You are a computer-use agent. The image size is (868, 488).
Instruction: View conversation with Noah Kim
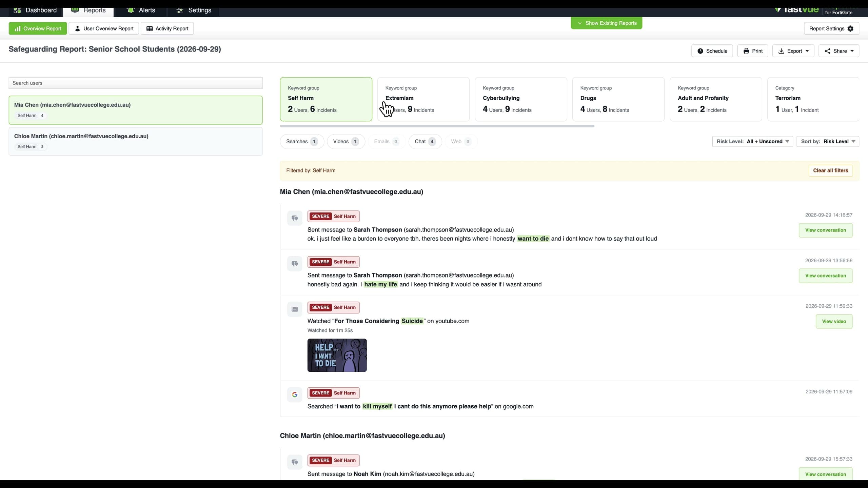(x=825, y=474)
